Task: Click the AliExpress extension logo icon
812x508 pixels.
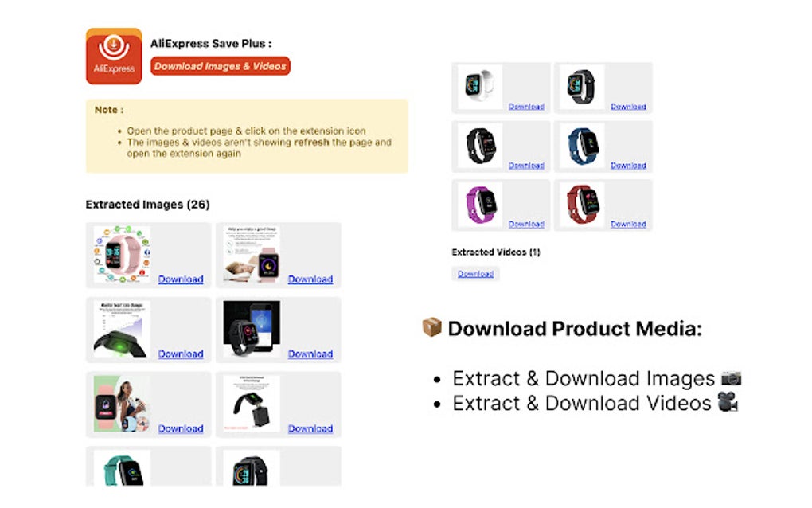Action: [114, 55]
